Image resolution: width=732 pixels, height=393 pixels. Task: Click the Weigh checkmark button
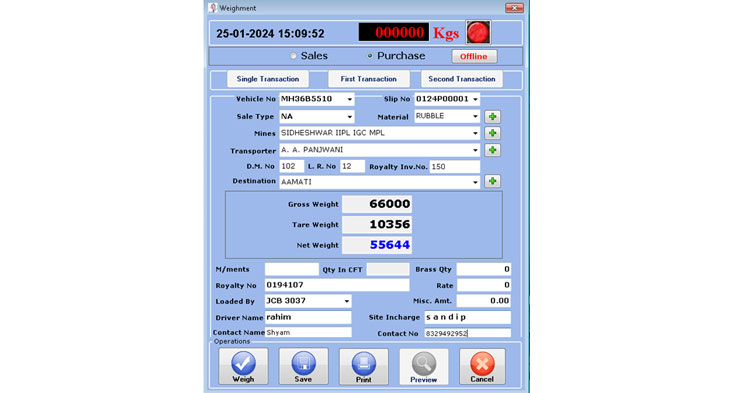pyautogui.click(x=243, y=366)
